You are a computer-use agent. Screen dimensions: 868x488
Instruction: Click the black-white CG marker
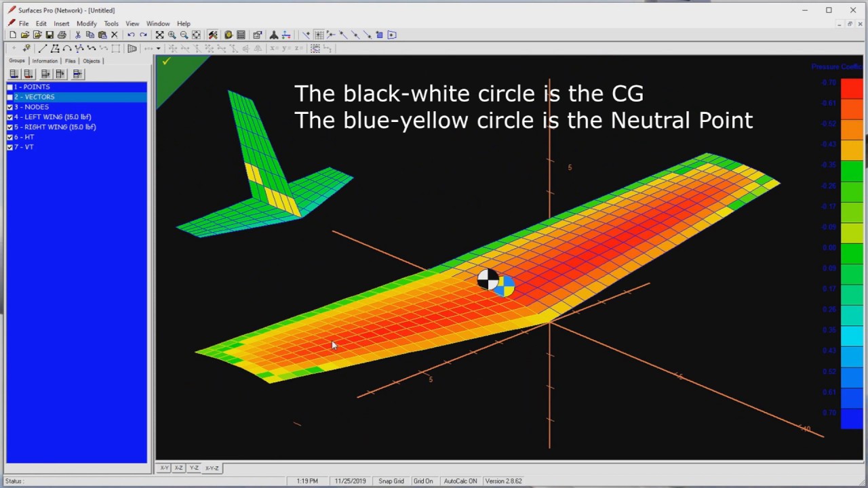[487, 279]
